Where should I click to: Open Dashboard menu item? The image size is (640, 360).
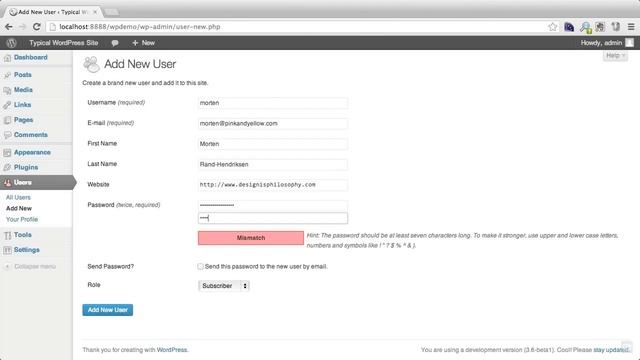[x=31, y=58]
